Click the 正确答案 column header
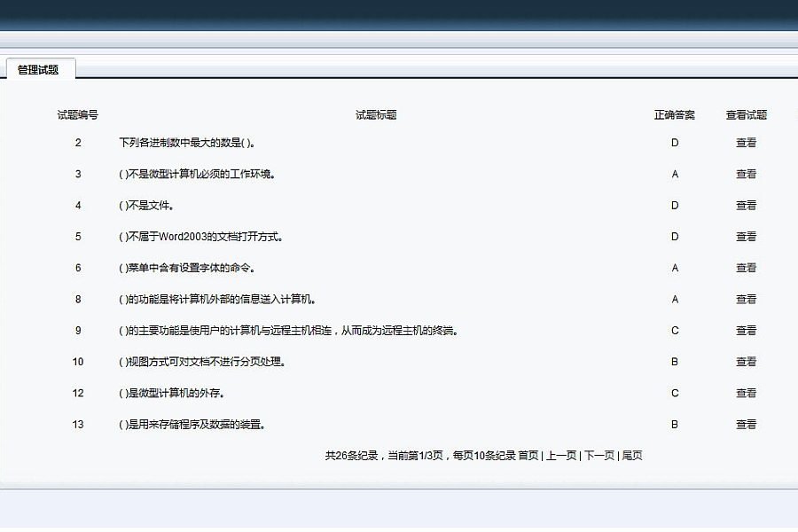This screenshot has width=798, height=532. click(675, 115)
